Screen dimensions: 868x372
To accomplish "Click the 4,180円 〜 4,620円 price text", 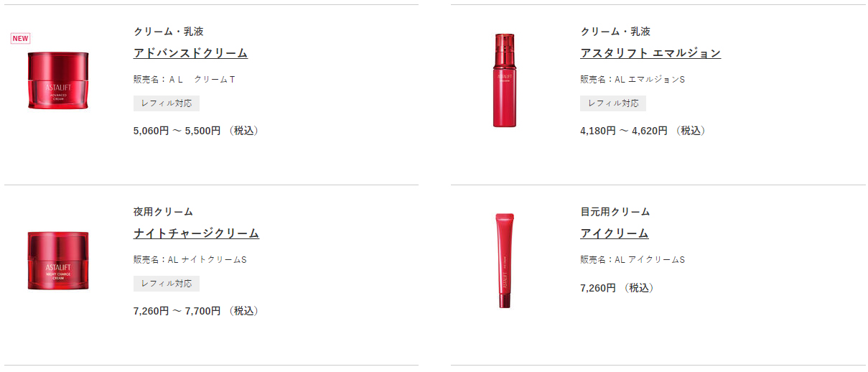I will [643, 131].
